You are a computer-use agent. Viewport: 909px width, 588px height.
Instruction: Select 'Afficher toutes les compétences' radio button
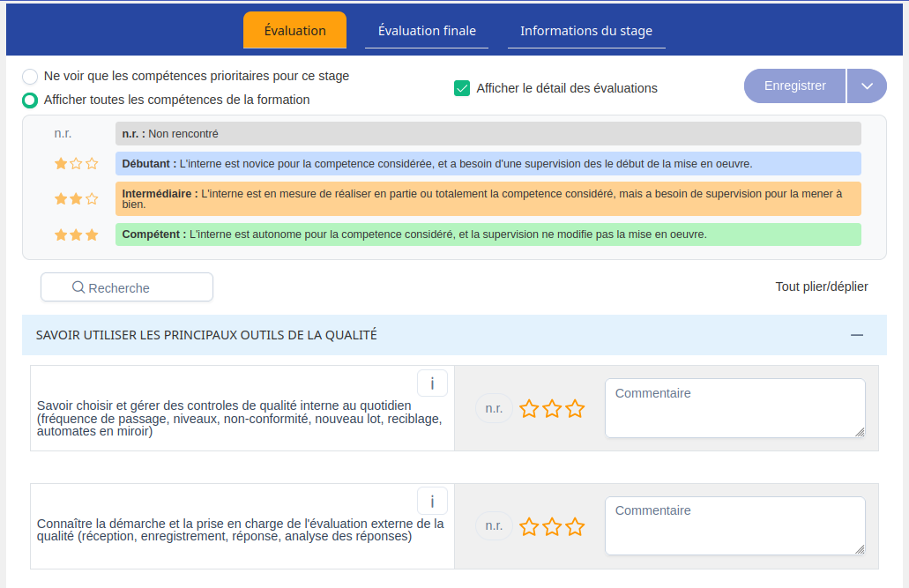(30, 100)
